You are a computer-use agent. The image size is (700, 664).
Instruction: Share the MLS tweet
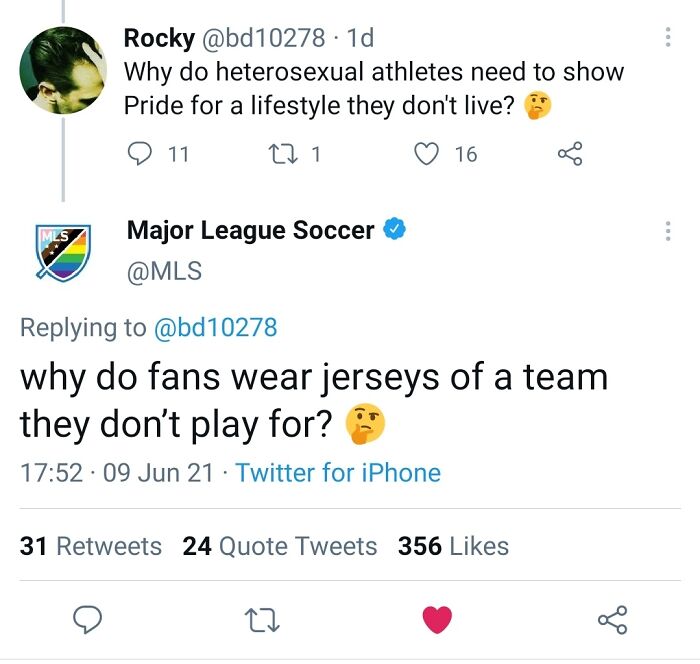pos(612,621)
